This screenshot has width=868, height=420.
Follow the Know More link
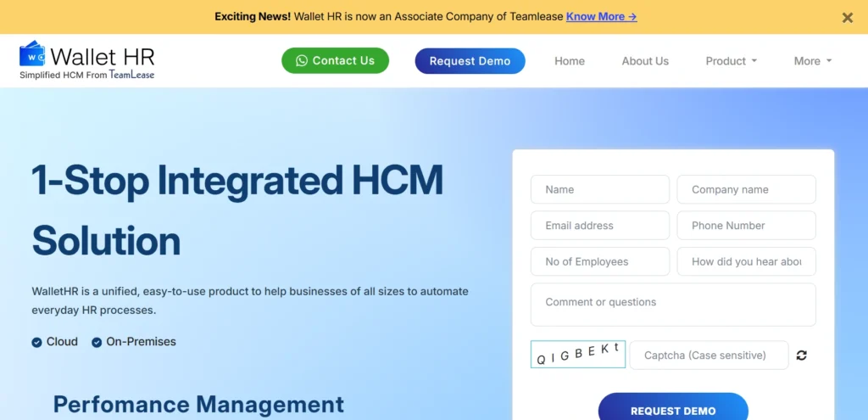coord(601,16)
